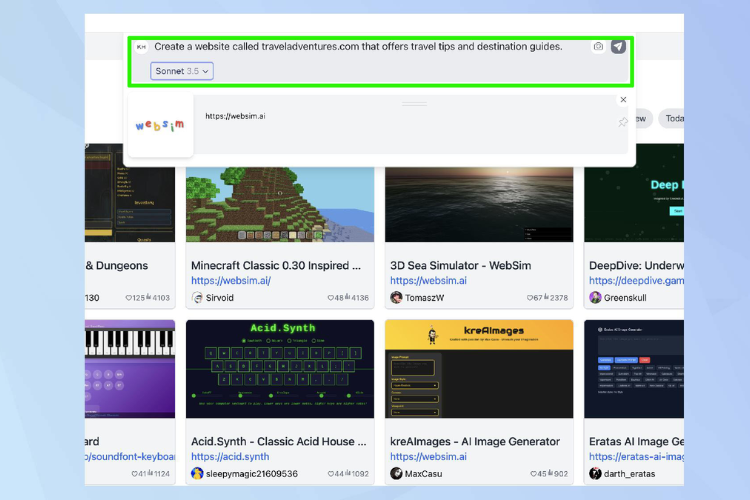The image size is (750, 500).
Task: Click the 2378 views icon on Sea Simulator
Action: (547, 297)
